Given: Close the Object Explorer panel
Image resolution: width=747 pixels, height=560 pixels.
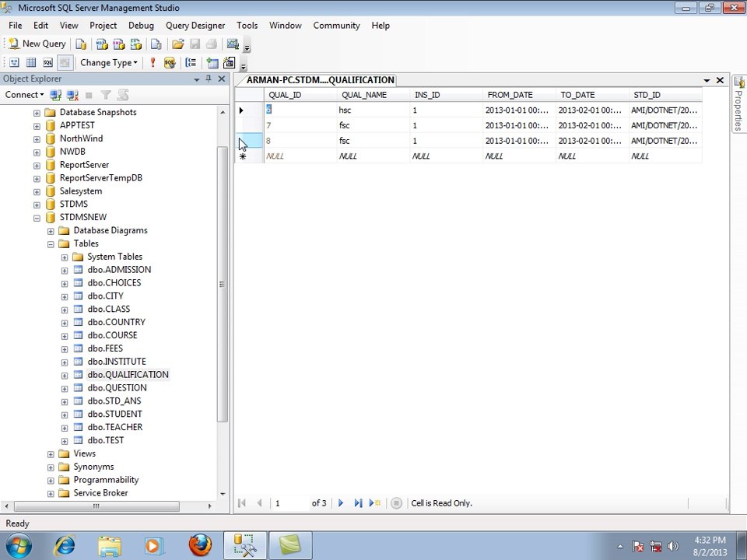Looking at the screenshot, I should pyautogui.click(x=222, y=79).
